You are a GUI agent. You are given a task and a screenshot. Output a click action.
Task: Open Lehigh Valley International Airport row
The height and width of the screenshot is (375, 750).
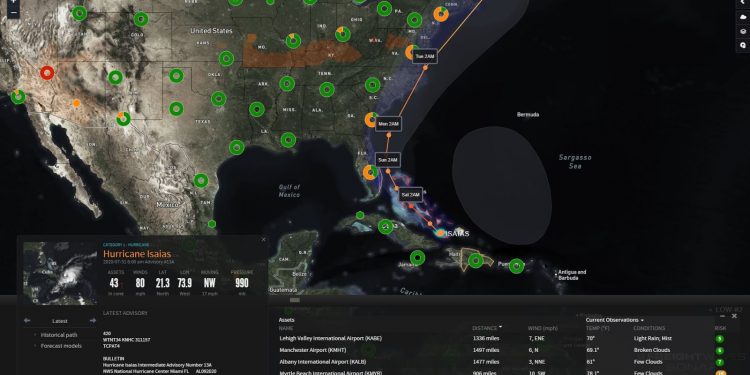[502, 338]
